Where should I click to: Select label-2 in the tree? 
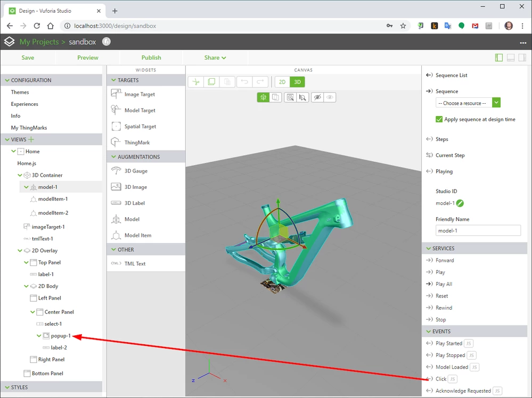point(59,347)
